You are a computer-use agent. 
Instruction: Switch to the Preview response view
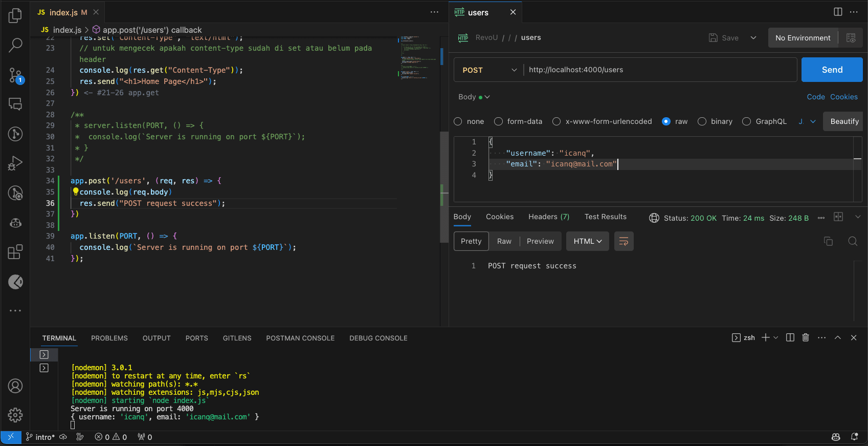tap(540, 241)
